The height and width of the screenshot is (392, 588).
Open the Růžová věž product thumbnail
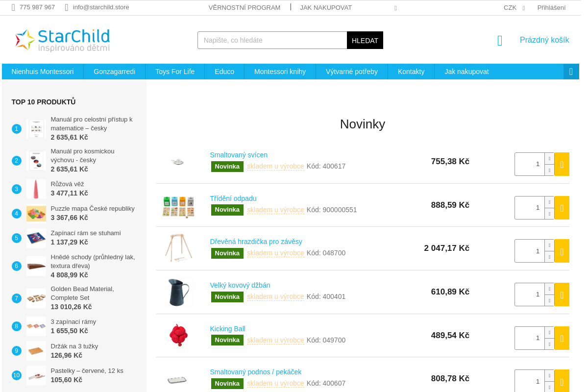click(36, 189)
